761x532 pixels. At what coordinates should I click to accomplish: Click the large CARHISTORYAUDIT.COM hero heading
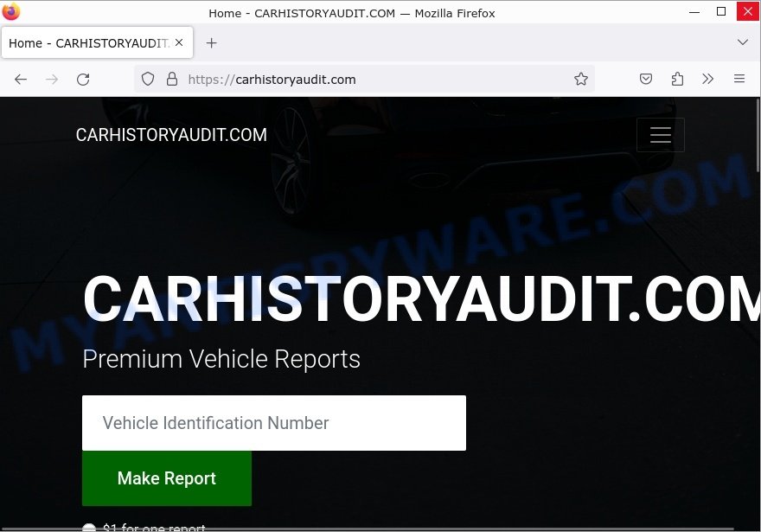(x=421, y=298)
